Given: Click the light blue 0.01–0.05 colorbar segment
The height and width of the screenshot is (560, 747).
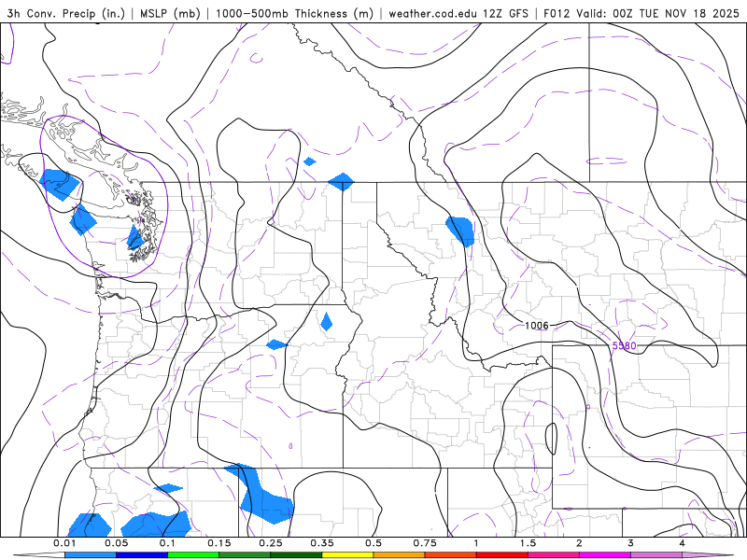Looking at the screenshot, I should point(91,555).
